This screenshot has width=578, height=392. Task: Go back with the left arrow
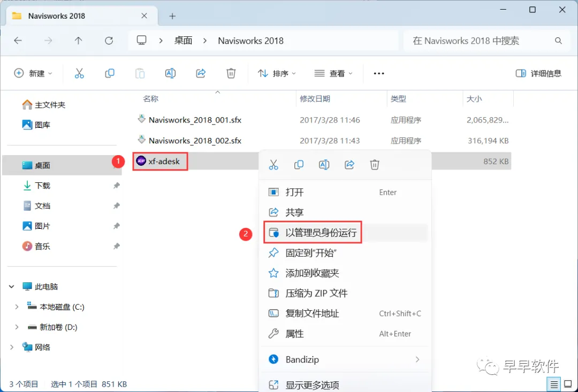[x=18, y=41]
